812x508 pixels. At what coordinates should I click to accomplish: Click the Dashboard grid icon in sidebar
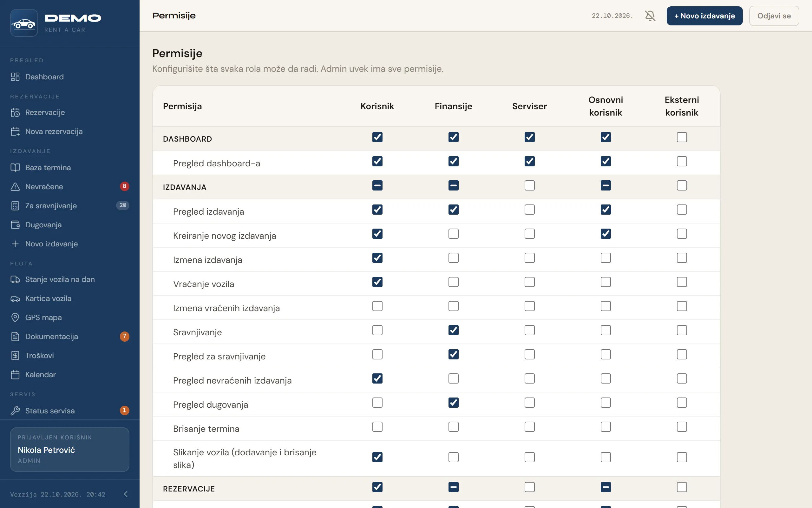click(15, 77)
